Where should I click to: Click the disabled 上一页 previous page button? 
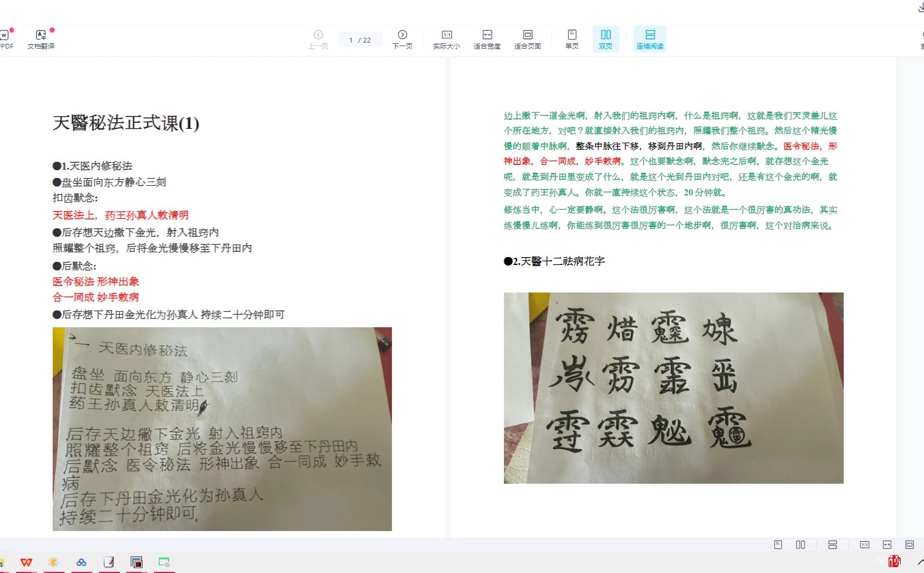coord(318,38)
